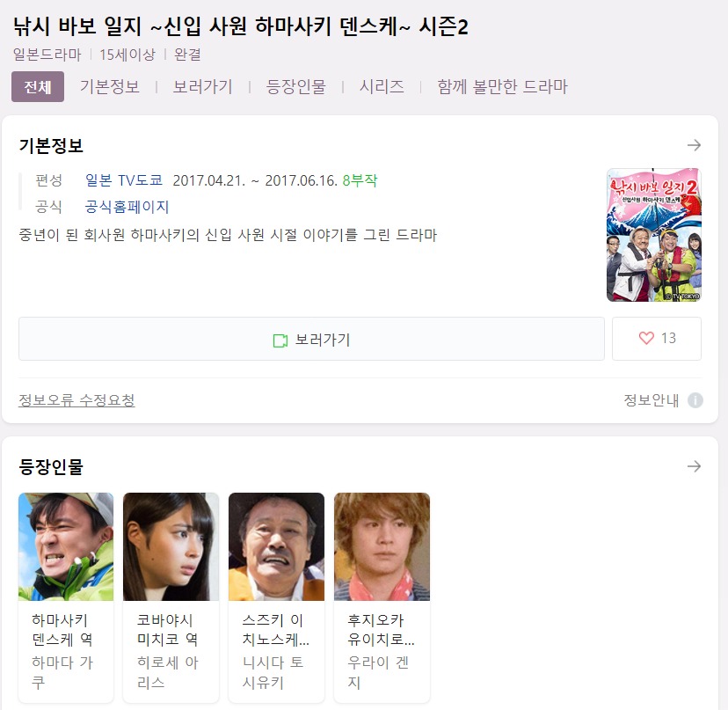Image resolution: width=728 pixels, height=710 pixels.
Task: Click the heart like icon
Action: 646,338
